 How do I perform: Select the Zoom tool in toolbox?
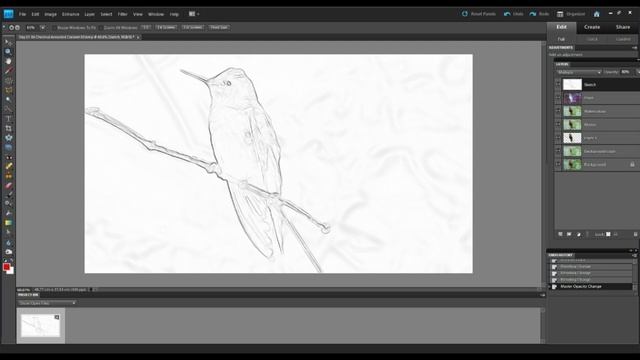coord(8,52)
